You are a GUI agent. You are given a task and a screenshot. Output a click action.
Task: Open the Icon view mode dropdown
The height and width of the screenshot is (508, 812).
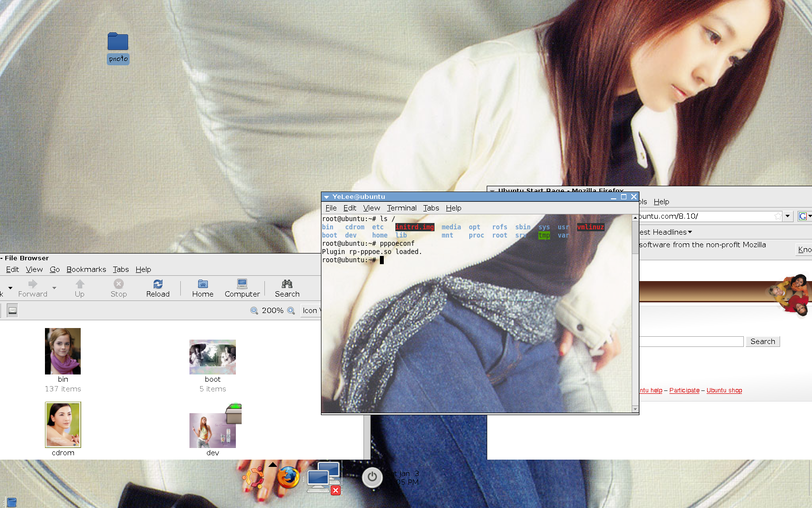pyautogui.click(x=311, y=311)
